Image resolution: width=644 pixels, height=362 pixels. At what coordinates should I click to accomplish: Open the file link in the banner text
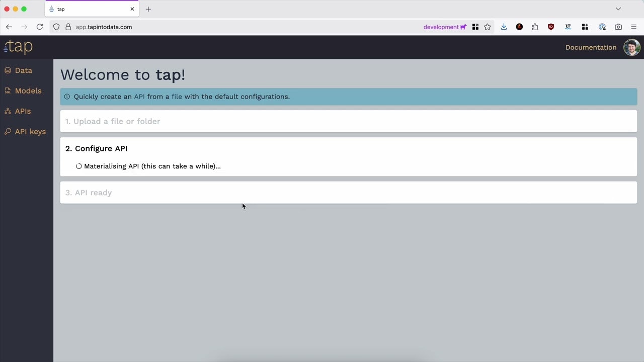coord(177,97)
